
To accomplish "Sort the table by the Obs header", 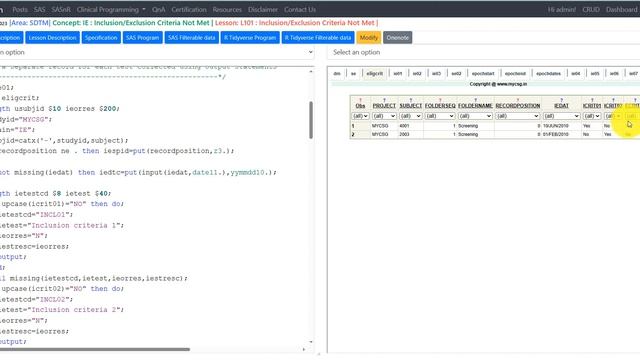I will 360,106.
